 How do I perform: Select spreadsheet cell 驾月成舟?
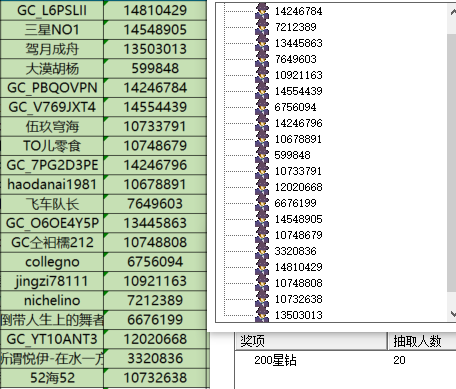click(52, 49)
